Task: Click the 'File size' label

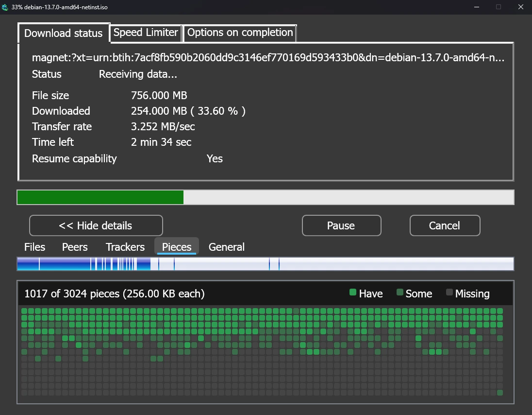Action: [x=50, y=95]
